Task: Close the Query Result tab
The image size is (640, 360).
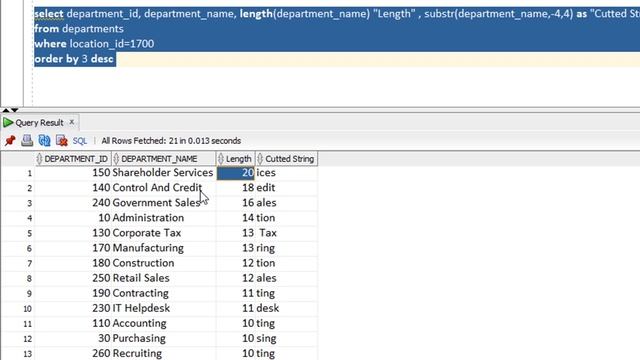Action: click(x=72, y=122)
